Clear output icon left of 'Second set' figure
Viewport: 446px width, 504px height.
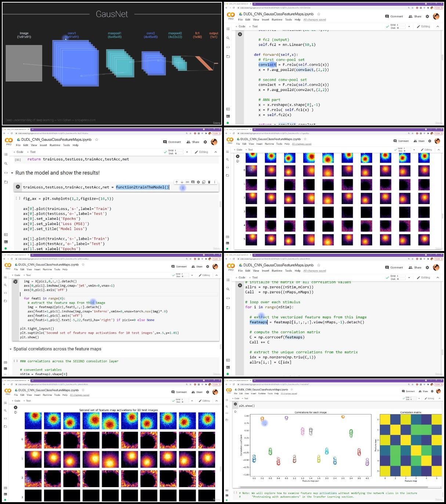(x=15, y=412)
